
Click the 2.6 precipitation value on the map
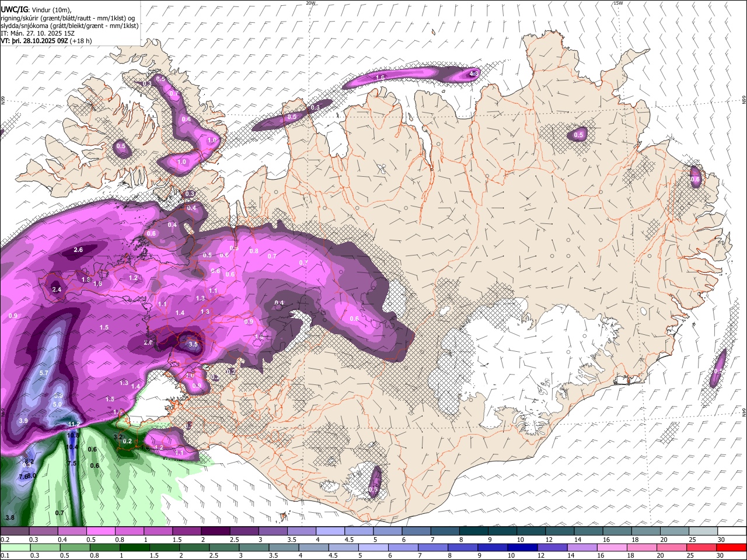(x=78, y=250)
